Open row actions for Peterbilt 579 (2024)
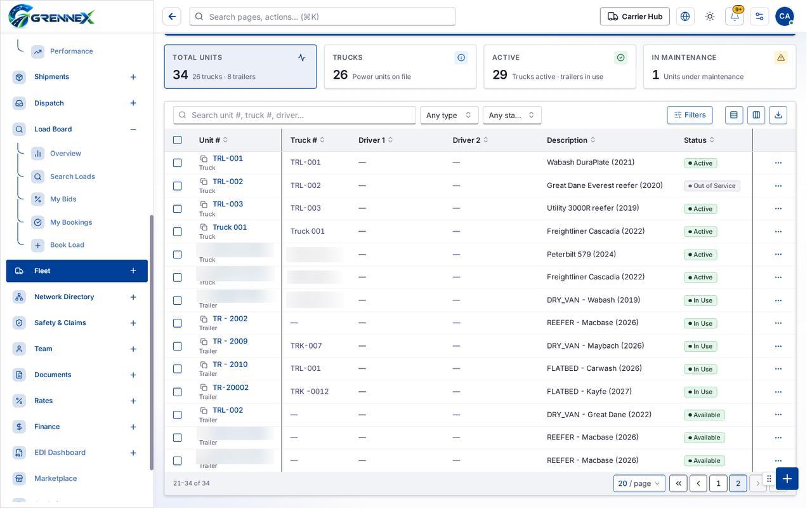Viewport: 812px width, 508px height. tap(778, 255)
